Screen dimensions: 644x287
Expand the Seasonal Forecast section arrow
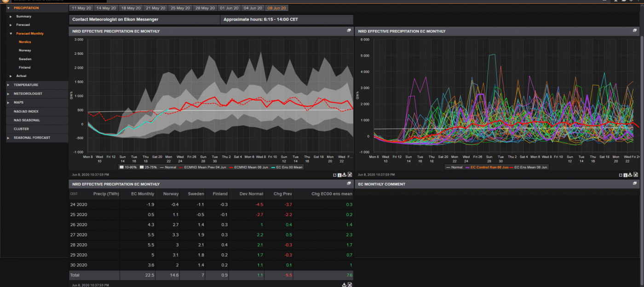pyautogui.click(x=9, y=138)
